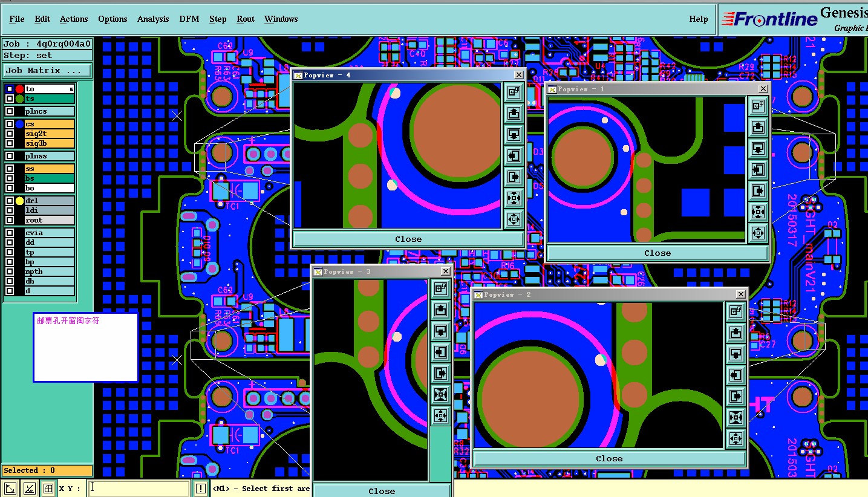Viewport: 868px width, 497px height.
Task: Click the yellow color dot of layer drl
Action: coord(19,201)
